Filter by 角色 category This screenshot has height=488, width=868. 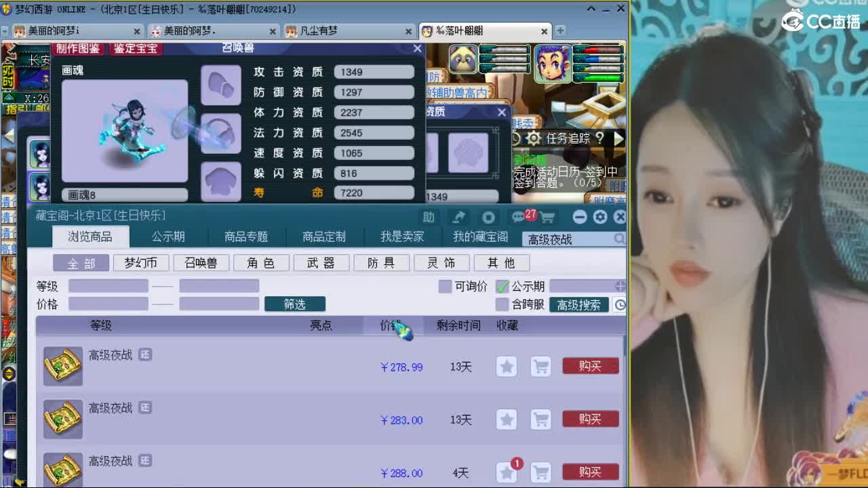pyautogui.click(x=261, y=263)
